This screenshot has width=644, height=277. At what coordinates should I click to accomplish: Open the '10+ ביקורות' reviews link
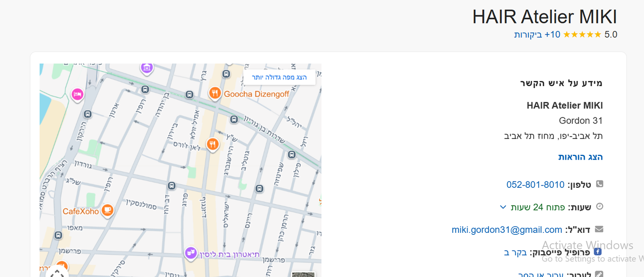point(537,35)
